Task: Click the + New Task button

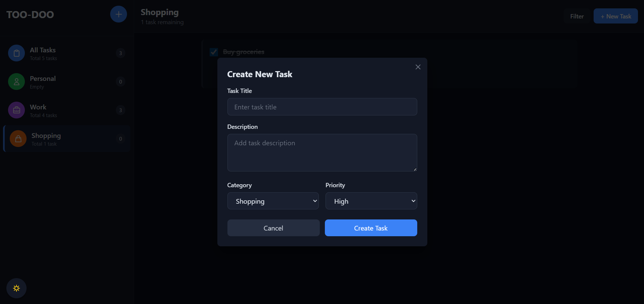Action: click(x=615, y=16)
